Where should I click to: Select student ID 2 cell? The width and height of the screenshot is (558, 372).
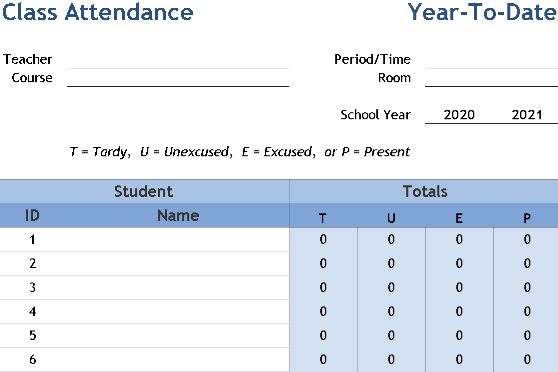(32, 263)
